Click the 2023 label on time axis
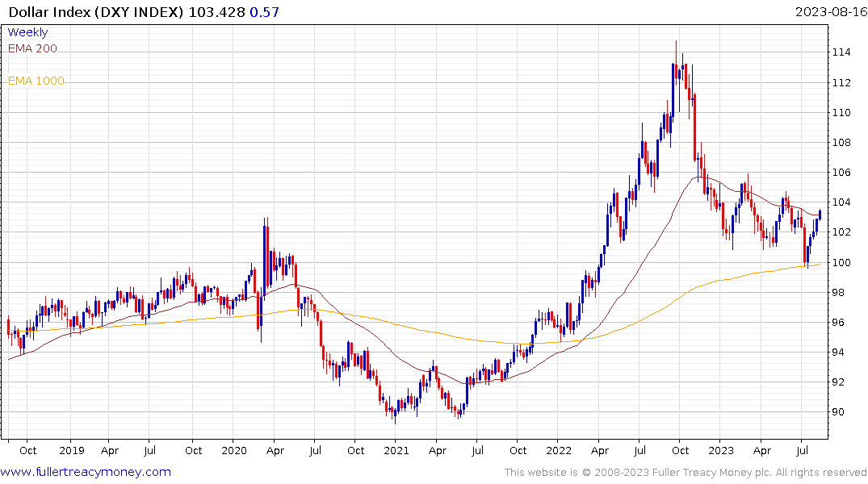 pyautogui.click(x=721, y=450)
